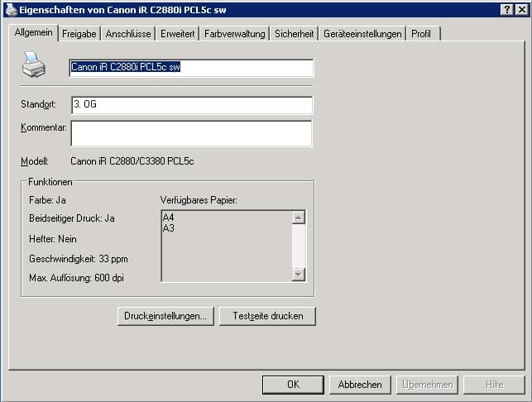Click the Farbe: Ja text
This screenshot has height=402, width=532.
click(x=47, y=200)
